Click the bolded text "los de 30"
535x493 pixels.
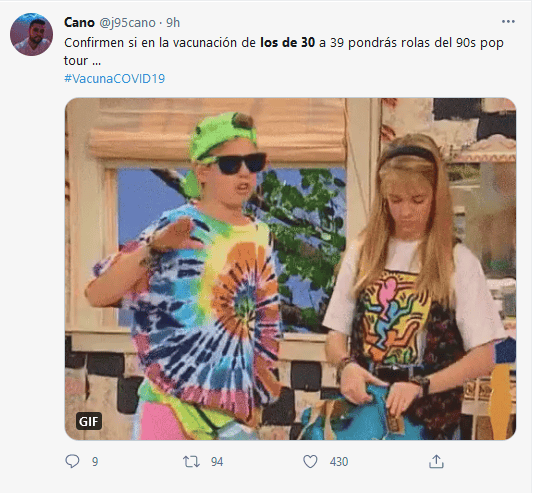pos(287,43)
